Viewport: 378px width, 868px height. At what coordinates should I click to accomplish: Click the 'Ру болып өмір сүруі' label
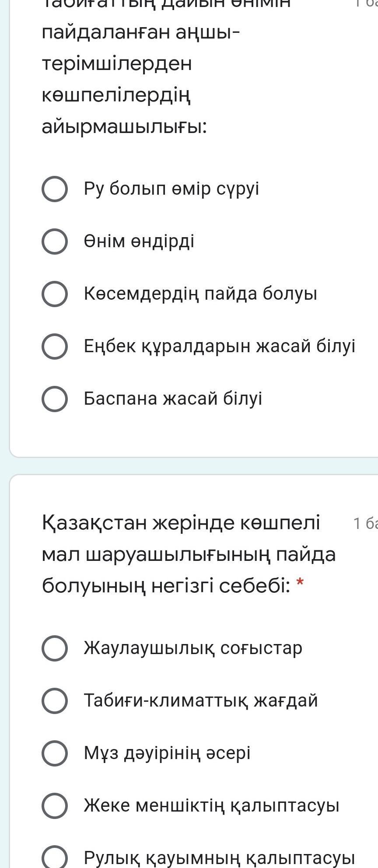point(171,189)
